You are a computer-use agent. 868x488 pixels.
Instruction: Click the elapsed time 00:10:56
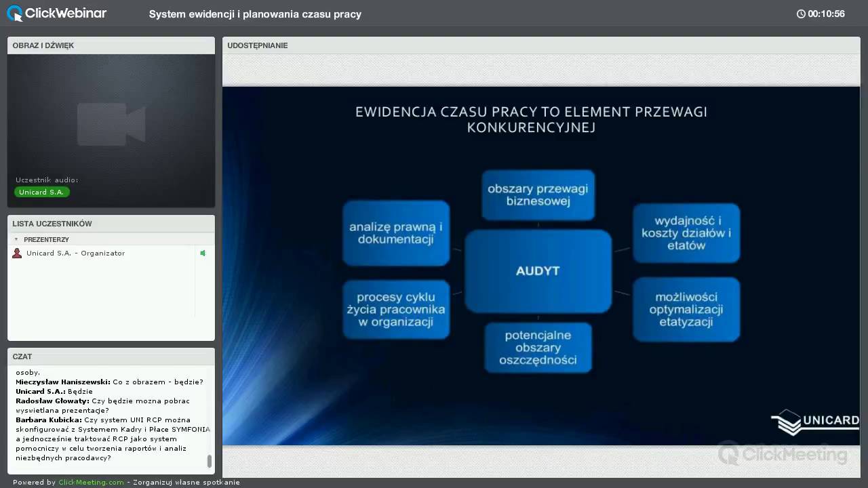coord(826,14)
